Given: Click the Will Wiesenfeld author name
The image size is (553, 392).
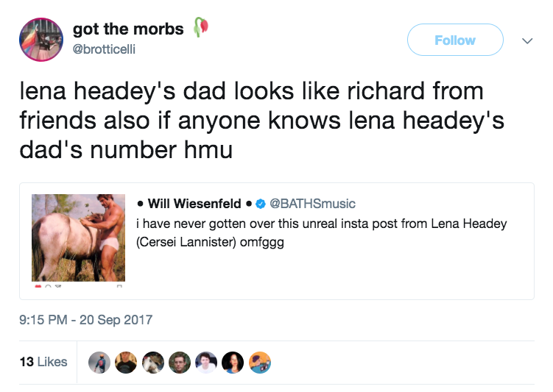Looking at the screenshot, I should 194,203.
